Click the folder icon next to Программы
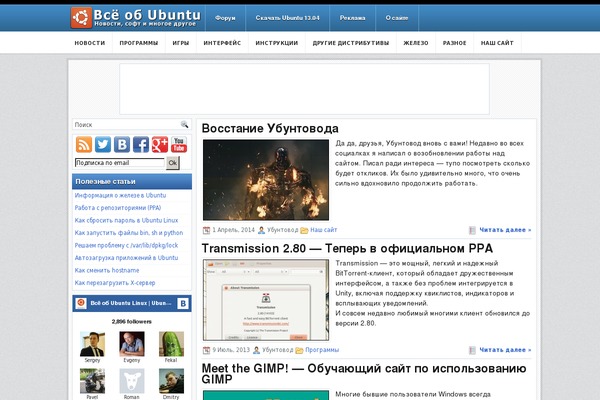The height and width of the screenshot is (400, 600). [299, 350]
